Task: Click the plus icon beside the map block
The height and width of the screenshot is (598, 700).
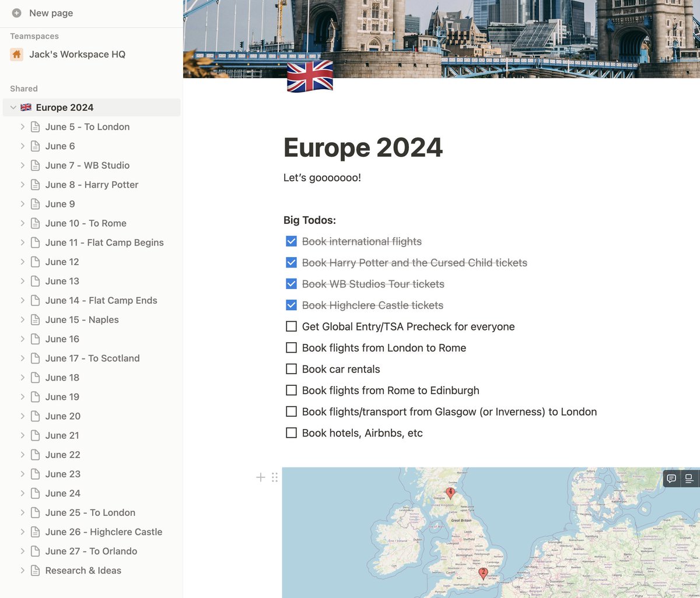Action: [x=261, y=477]
